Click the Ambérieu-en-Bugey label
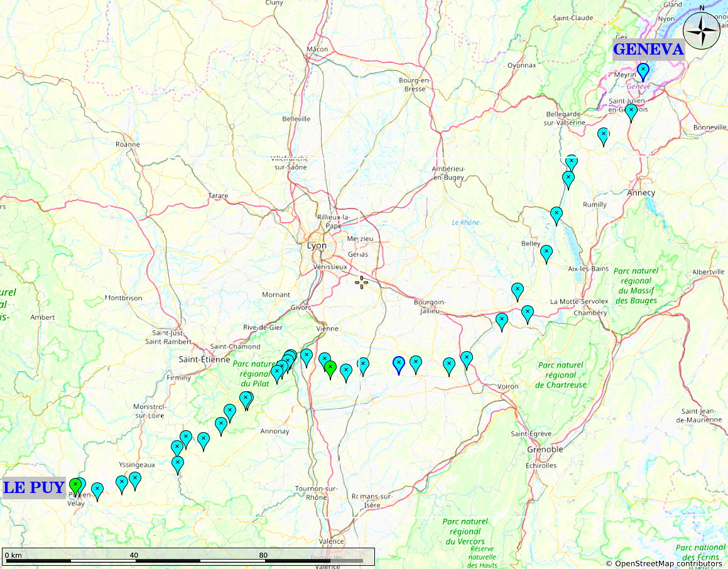728x569 pixels. tap(448, 173)
